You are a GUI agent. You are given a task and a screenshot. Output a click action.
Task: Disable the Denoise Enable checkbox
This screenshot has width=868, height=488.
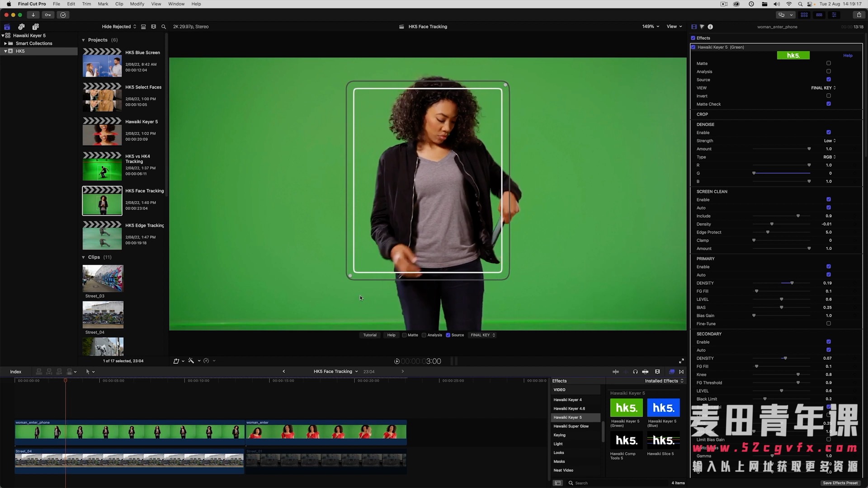[829, 132]
